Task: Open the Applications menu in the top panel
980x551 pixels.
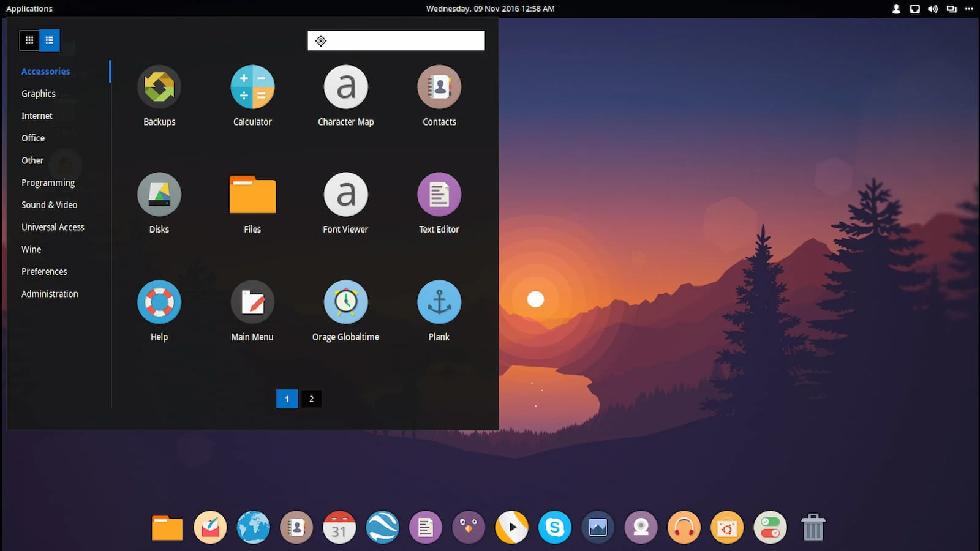Action: pos(29,8)
